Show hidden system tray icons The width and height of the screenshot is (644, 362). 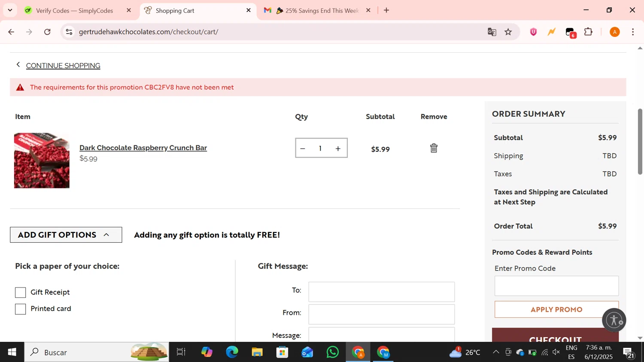pyautogui.click(x=496, y=352)
